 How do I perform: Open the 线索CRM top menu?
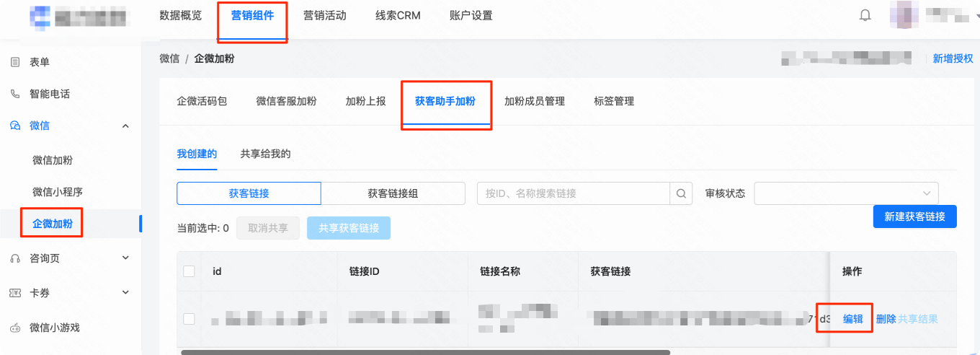[398, 15]
